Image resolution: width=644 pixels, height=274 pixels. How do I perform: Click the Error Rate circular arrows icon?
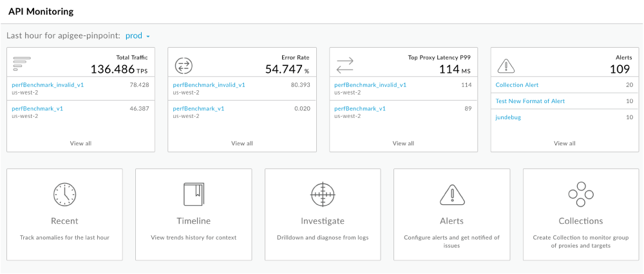pos(184,65)
